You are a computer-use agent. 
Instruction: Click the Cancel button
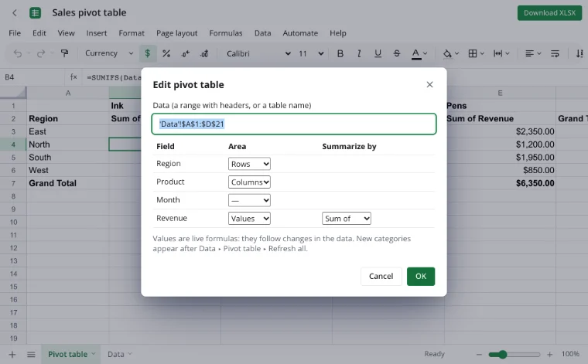[381, 277]
